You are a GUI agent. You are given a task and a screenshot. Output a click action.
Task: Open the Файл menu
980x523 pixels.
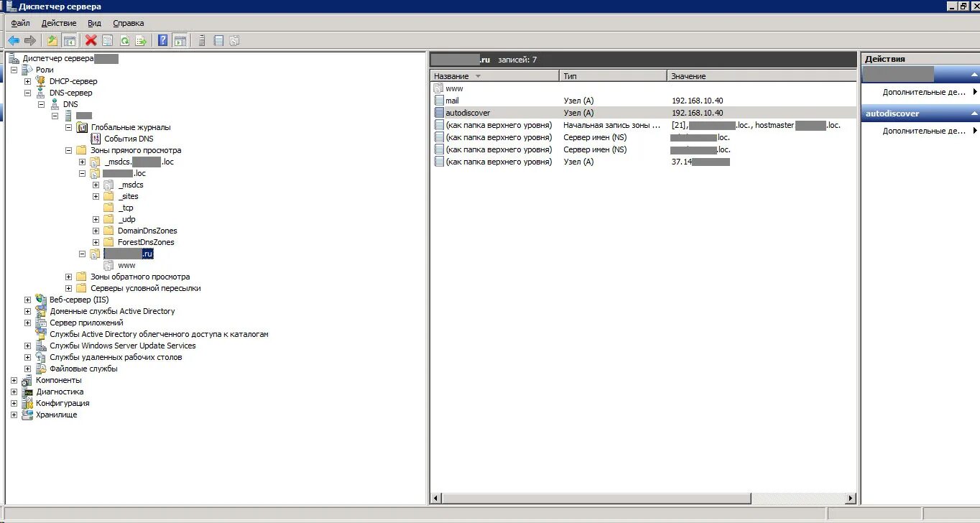click(x=20, y=23)
